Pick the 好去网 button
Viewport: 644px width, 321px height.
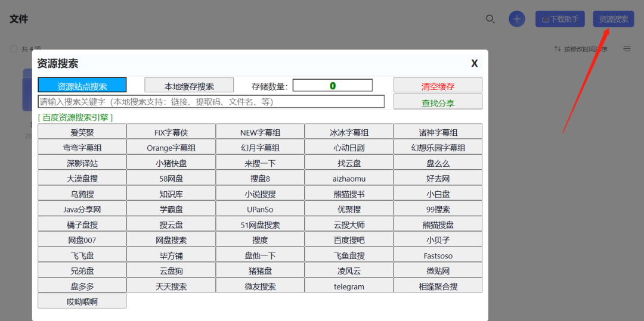coord(438,177)
